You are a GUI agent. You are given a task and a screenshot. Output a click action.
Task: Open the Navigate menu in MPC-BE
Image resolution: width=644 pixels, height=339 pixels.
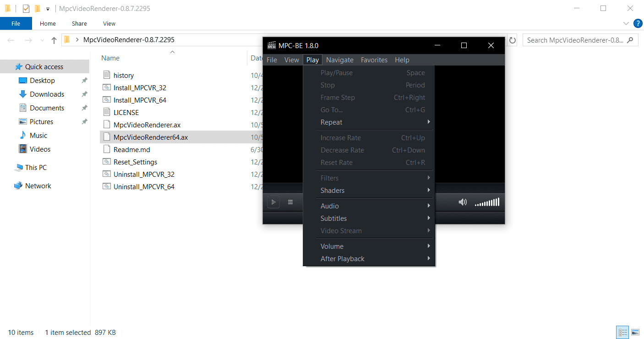click(x=340, y=60)
